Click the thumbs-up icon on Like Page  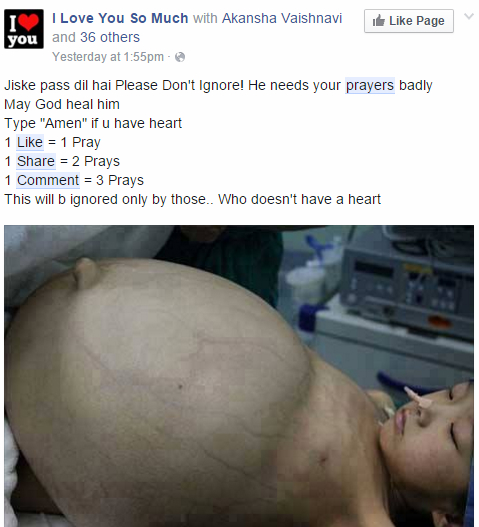click(378, 21)
